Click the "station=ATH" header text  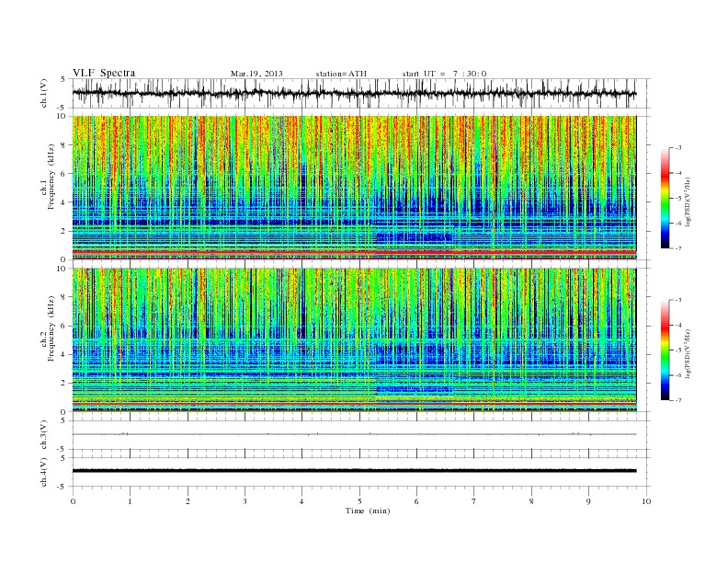(x=341, y=74)
